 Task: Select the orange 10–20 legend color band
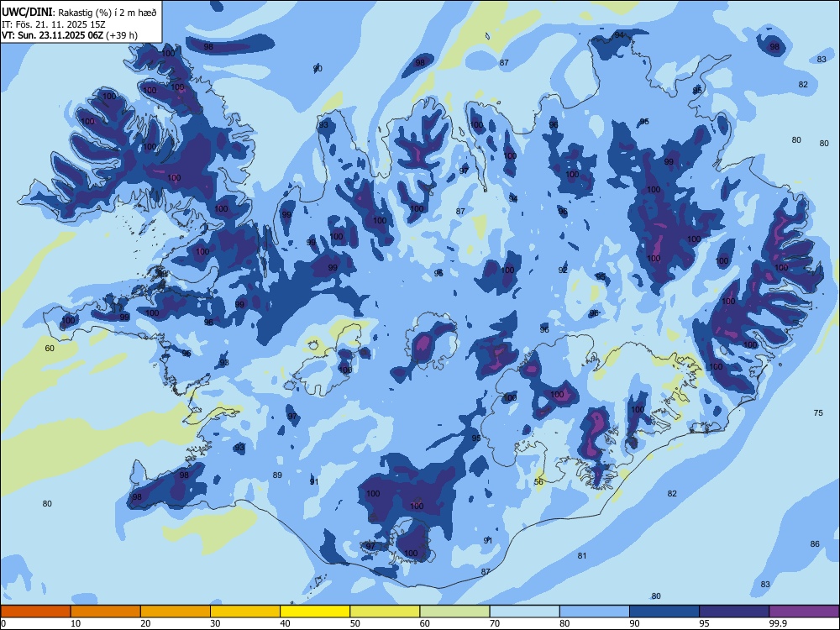(x=106, y=612)
